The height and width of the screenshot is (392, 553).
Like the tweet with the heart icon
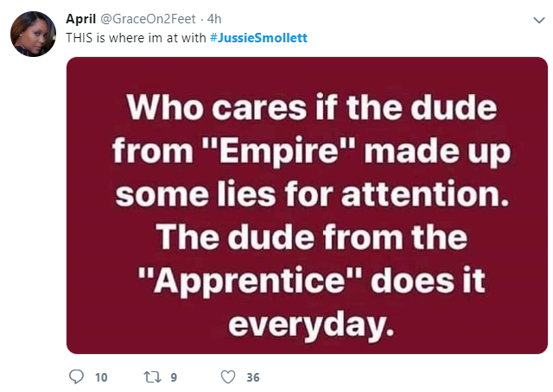(x=228, y=376)
